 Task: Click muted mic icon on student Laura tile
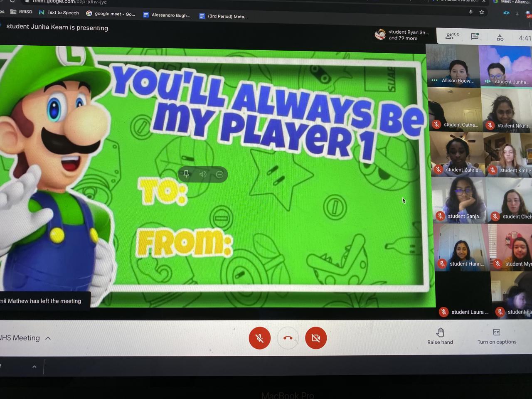(444, 312)
